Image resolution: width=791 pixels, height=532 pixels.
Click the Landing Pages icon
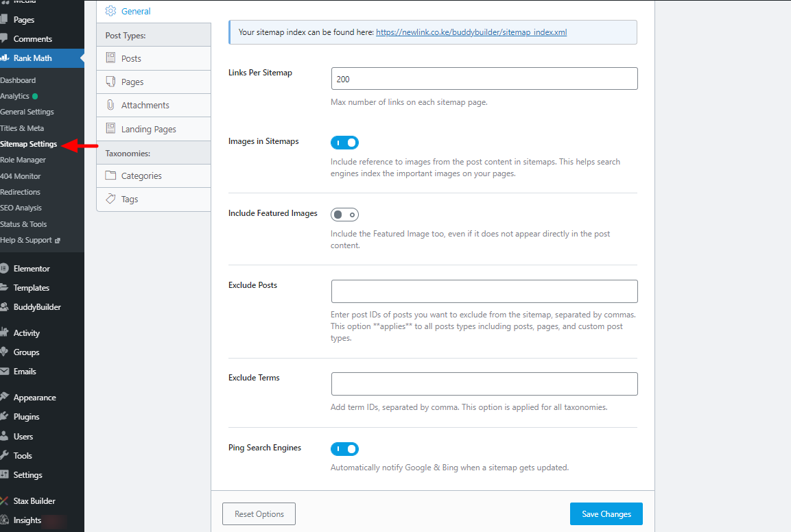coord(110,129)
